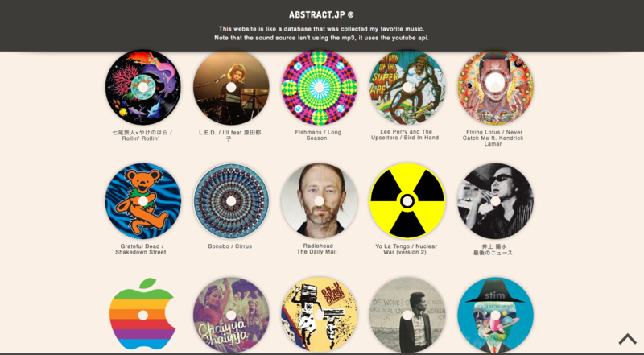The width and height of the screenshot is (644, 355).
Task: Click the Yo La Tengo Nuclear War caption
Action: click(406, 250)
